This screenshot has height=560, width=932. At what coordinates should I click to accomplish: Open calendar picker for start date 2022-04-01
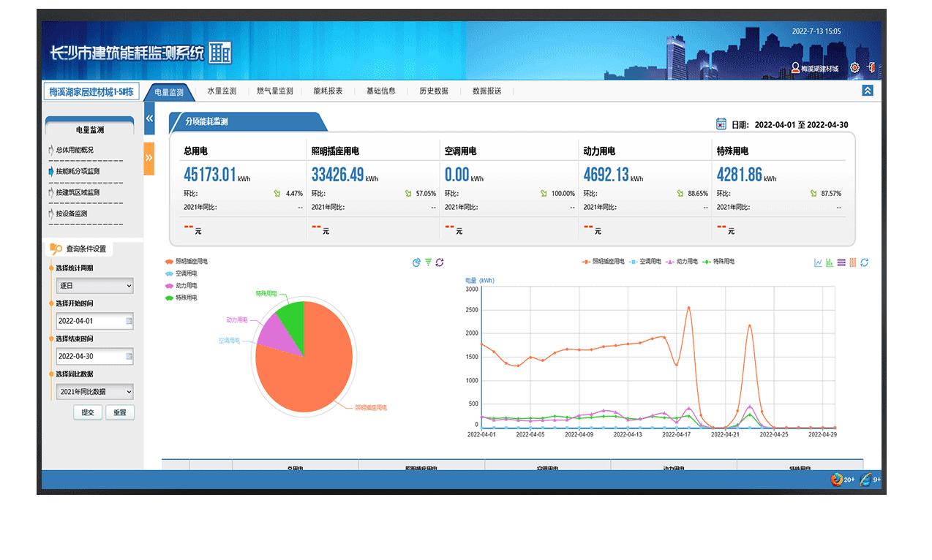coord(129,321)
